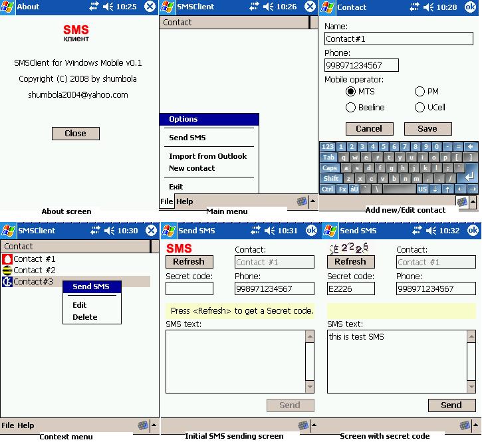Click ok icon in 10:32 Send SMS screen
Image resolution: width=482 pixels, height=448 pixels.
[x=473, y=230]
